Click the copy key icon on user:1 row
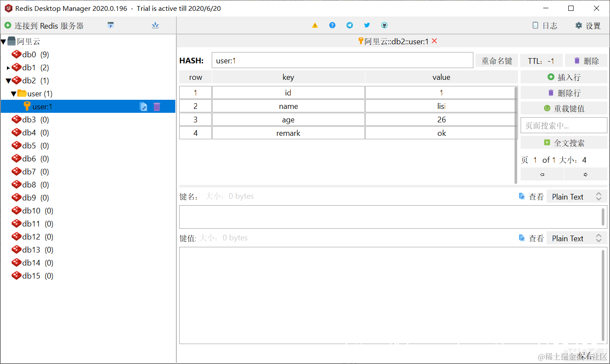This screenshot has width=610, height=364. (143, 107)
